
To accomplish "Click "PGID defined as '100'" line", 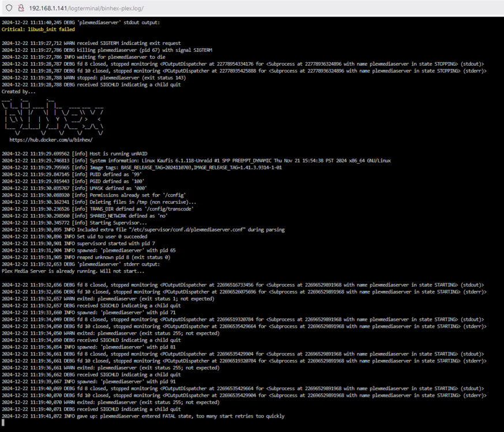I will (x=73, y=181).
